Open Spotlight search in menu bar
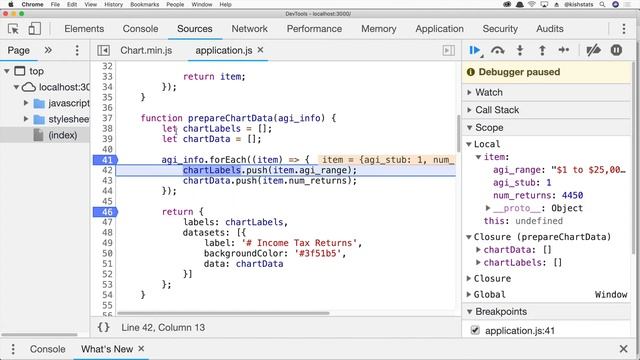The width and height of the screenshot is (640, 360). 602,4
